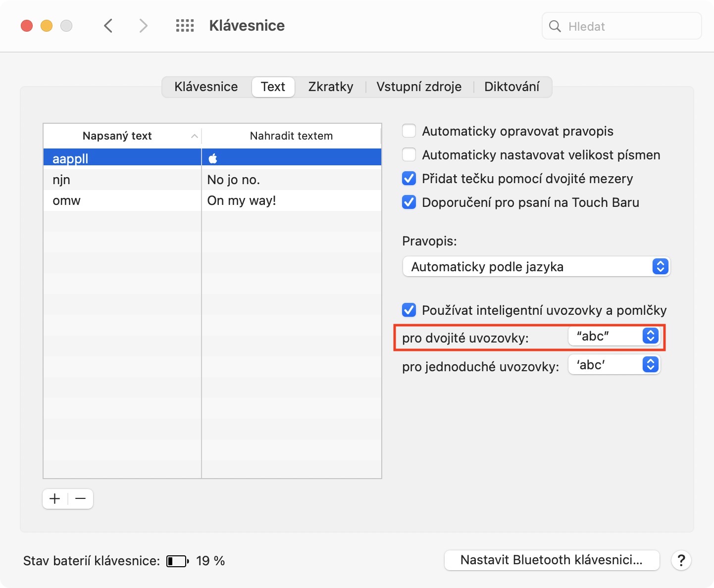Click Nastavit Bluetooth klávesnici button
This screenshot has height=588, width=714.
coord(552,560)
